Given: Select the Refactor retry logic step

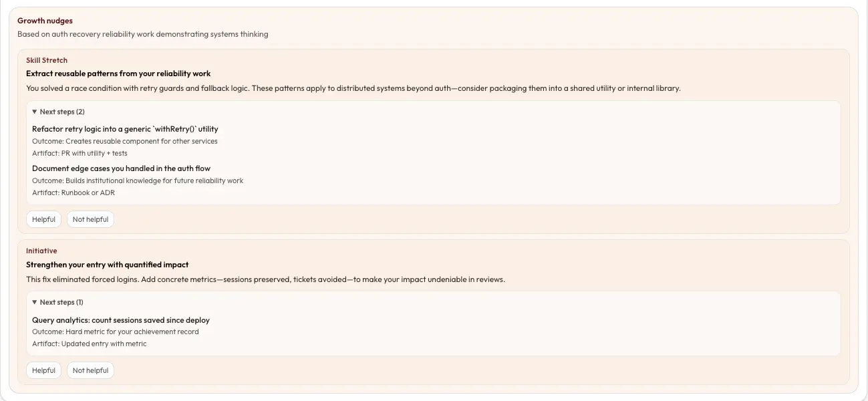Looking at the screenshot, I should pos(125,129).
